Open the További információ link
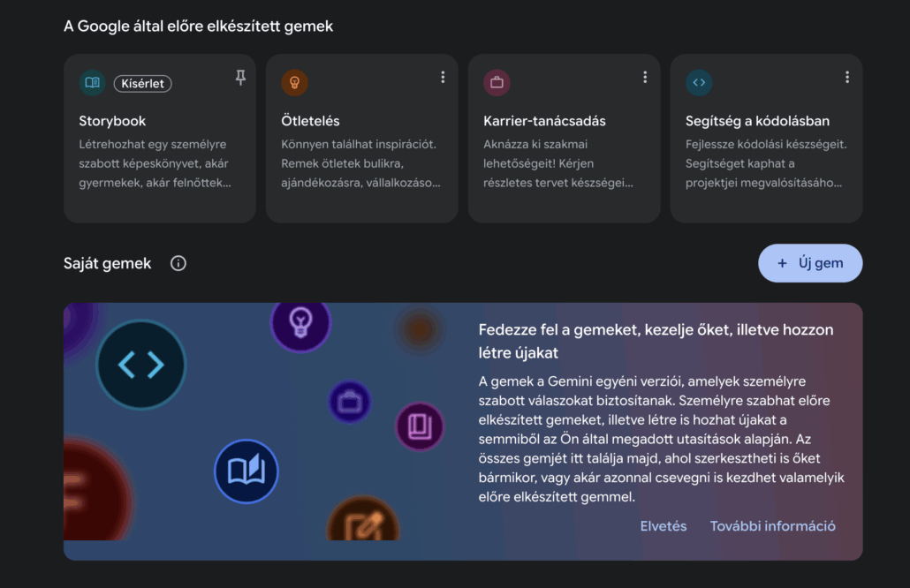910x588 pixels. 773,526
